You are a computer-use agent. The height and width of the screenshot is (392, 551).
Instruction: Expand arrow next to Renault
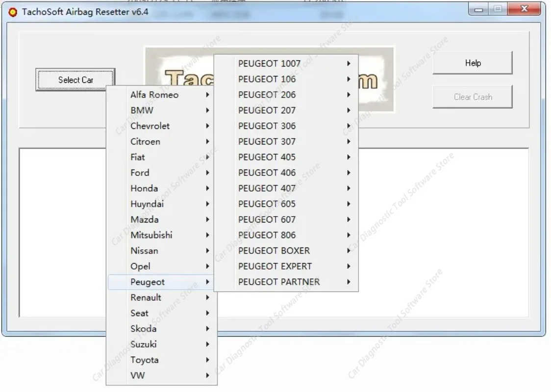(208, 297)
